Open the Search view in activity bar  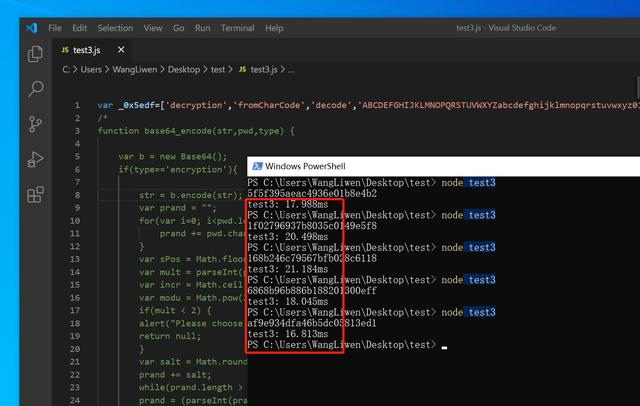coord(36,89)
